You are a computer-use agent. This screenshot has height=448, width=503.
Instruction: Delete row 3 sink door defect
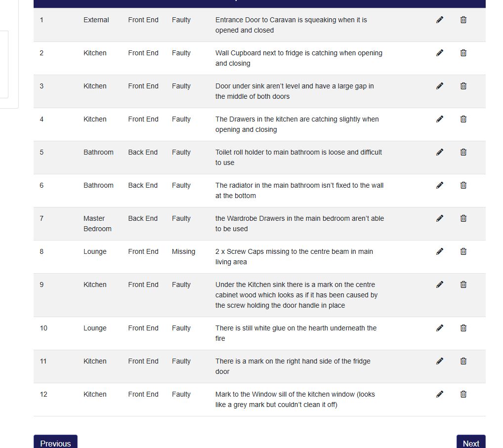(x=463, y=86)
